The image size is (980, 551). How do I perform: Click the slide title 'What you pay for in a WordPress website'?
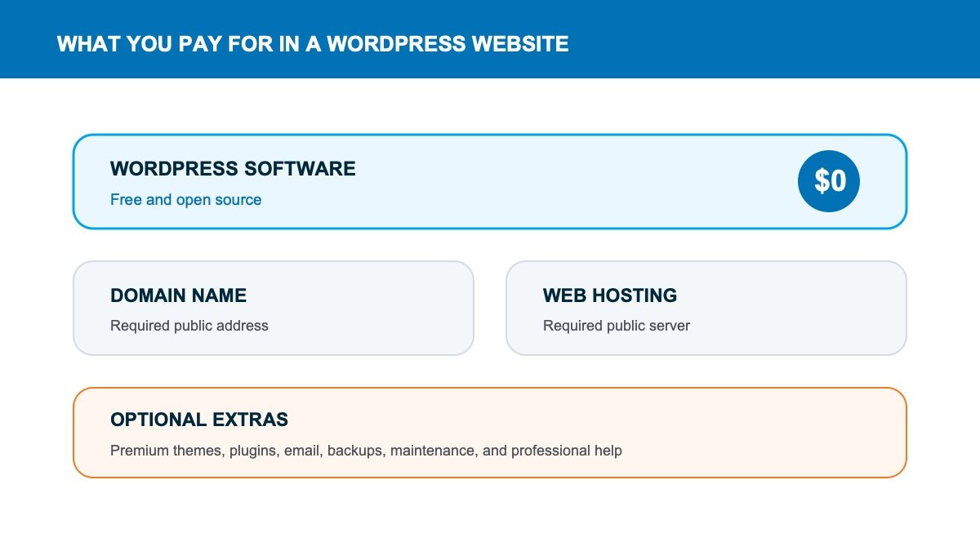(x=313, y=44)
